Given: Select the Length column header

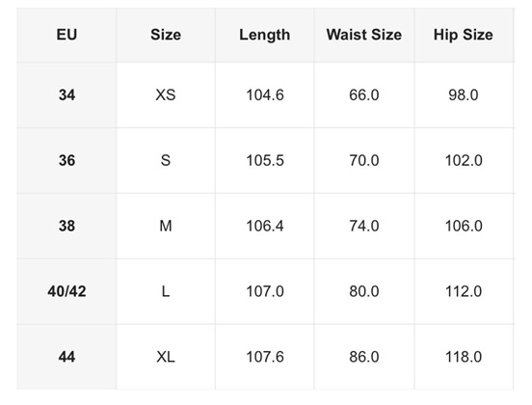Looking at the screenshot, I should (x=265, y=36).
